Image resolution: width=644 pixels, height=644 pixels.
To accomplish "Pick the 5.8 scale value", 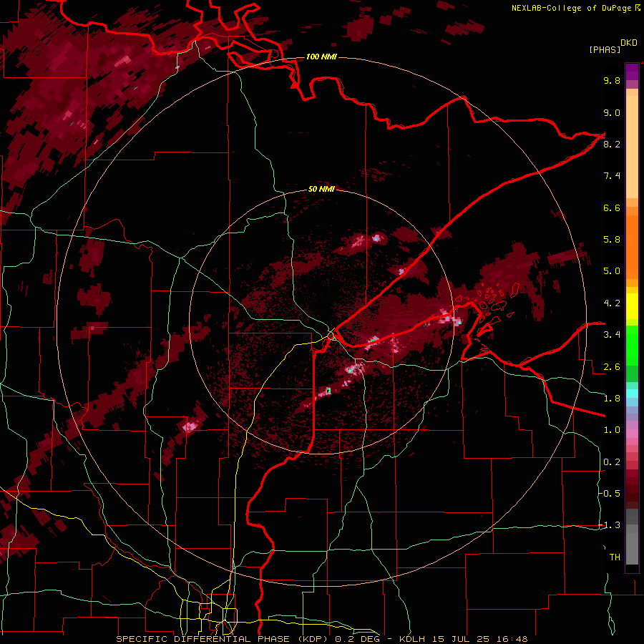I will [612, 240].
